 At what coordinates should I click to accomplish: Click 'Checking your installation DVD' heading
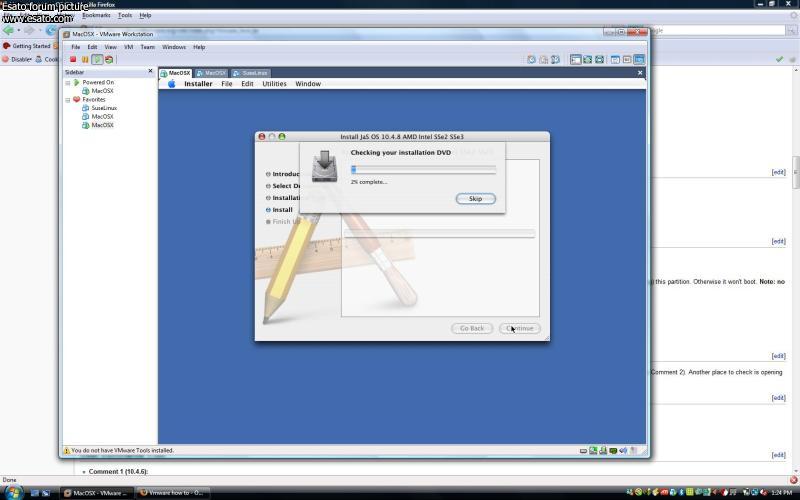401,153
